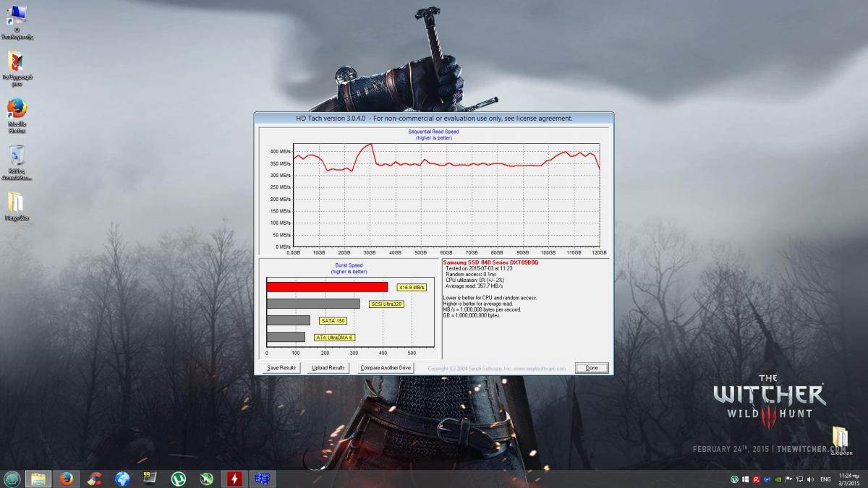Image resolution: width=868 pixels, height=488 pixels.
Task: Click the Done button in HD Tach
Action: (x=592, y=368)
